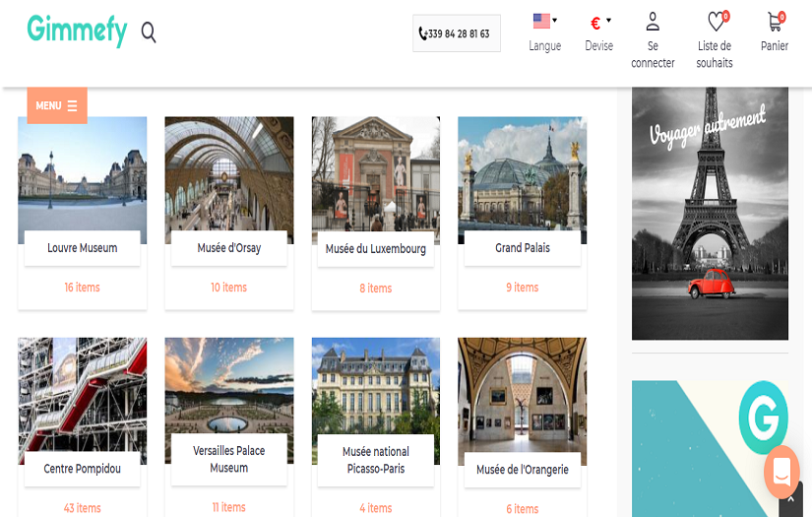Open the Versailles Palace Museum title
The width and height of the screenshot is (812, 517).
[229, 460]
